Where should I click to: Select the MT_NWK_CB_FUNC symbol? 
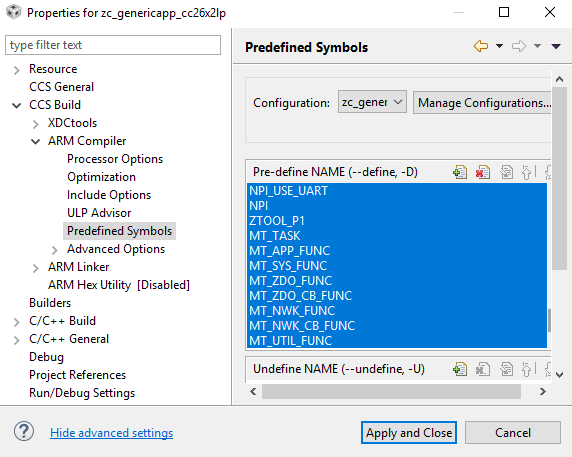(397, 325)
